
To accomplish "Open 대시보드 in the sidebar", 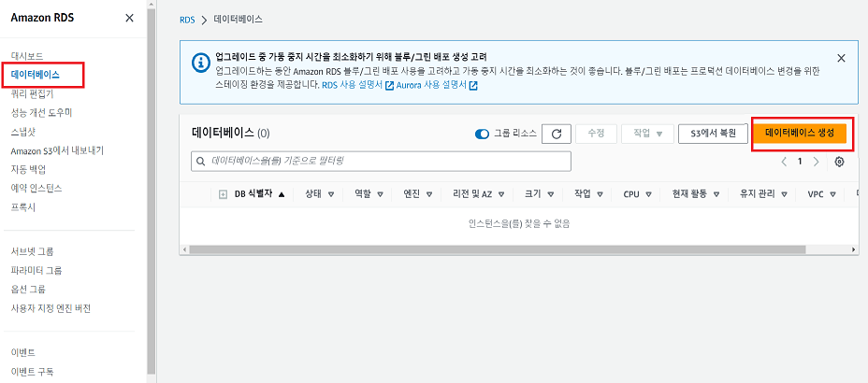I will tap(27, 56).
